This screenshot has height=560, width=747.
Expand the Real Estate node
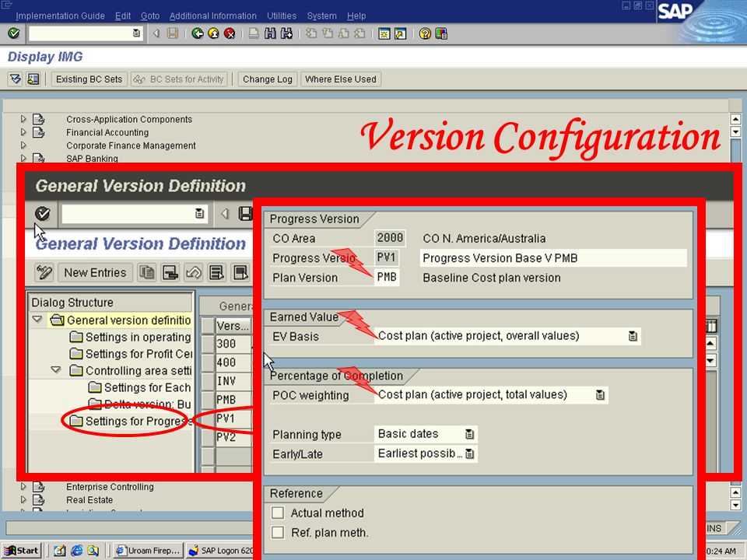pyautogui.click(x=23, y=499)
